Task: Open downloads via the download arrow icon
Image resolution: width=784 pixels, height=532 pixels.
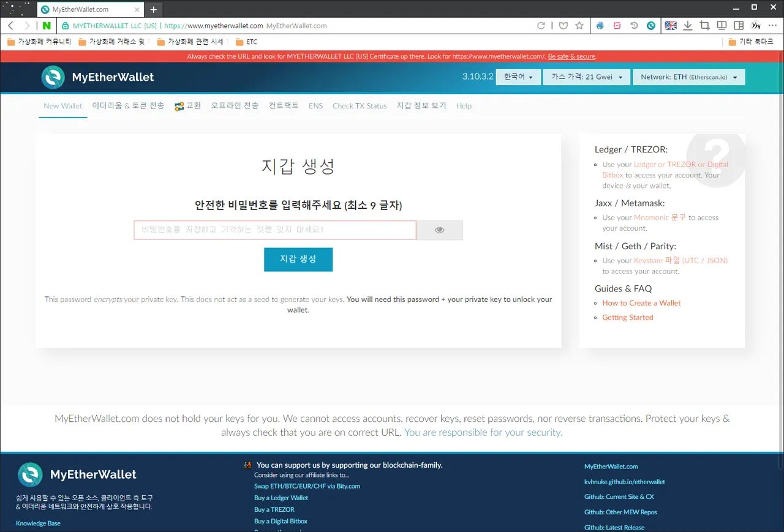Action: (x=688, y=26)
